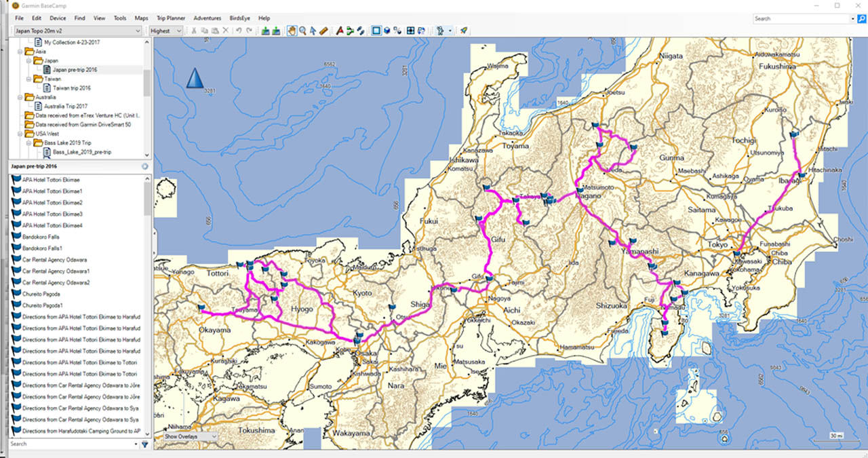Click the Paste icon in toolbar
868x458 pixels.
click(215, 31)
